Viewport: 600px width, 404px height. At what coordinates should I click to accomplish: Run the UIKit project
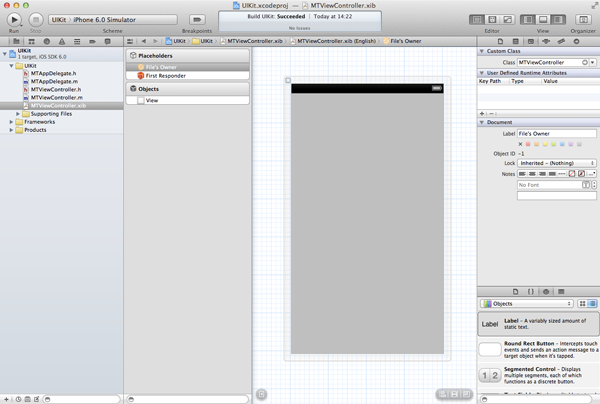click(x=14, y=19)
